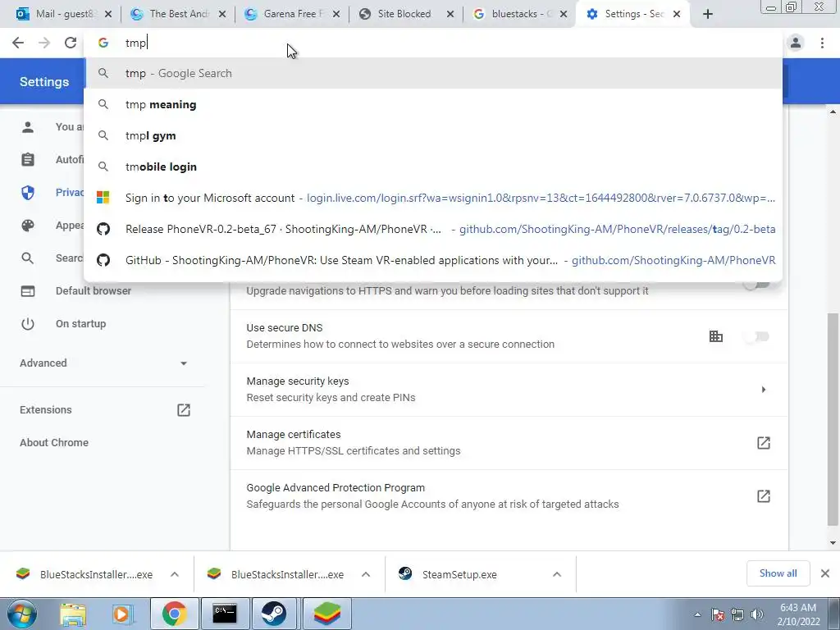Click the scrollbar down arrow
Image resolution: width=840 pixels, height=630 pixels.
833,542
